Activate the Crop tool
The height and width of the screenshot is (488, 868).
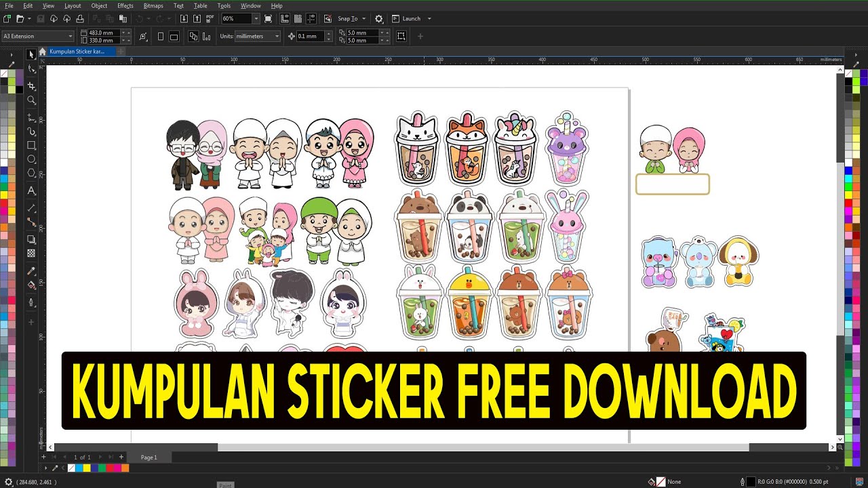tap(31, 86)
